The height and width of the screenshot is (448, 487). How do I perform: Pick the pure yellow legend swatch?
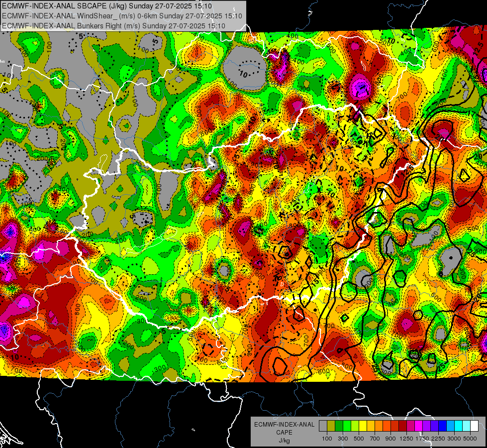(363, 426)
